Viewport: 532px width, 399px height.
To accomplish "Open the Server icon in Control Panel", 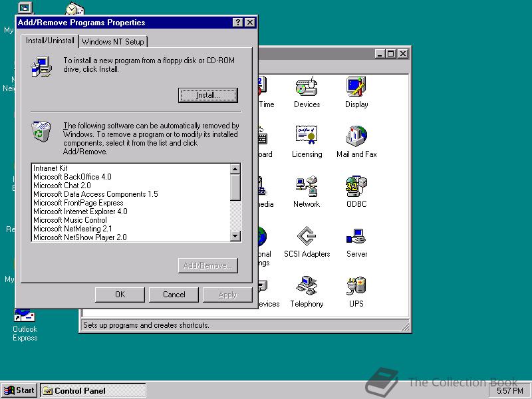I will 356,242.
